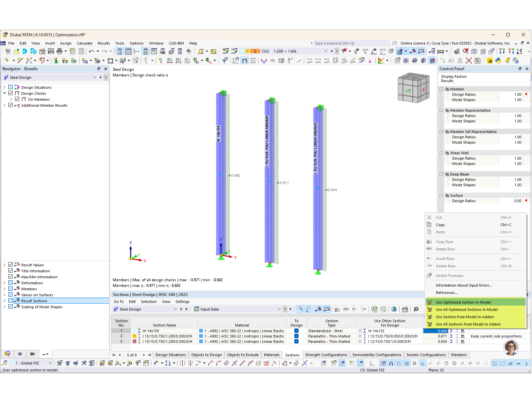This screenshot has width=532, height=399.
Task: Uncheck To Design for section row 2
Action: pos(296,336)
